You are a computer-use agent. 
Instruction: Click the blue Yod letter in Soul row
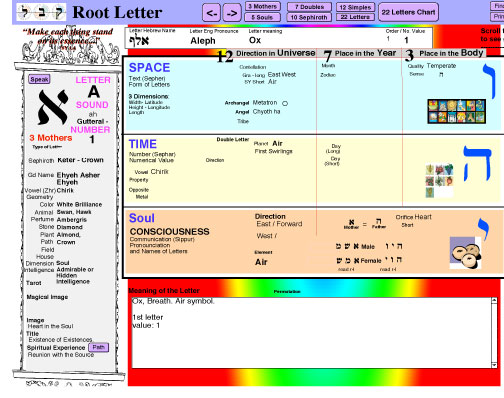[483, 229]
